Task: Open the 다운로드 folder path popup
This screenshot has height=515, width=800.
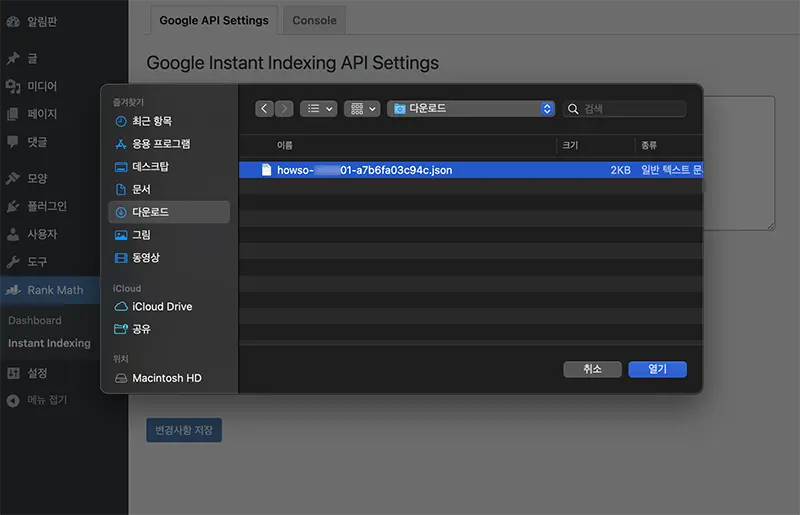Action: coord(471,109)
